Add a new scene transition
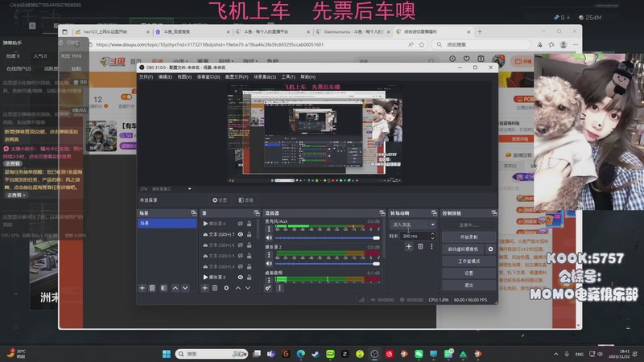The height and width of the screenshot is (362, 644). coord(409,246)
